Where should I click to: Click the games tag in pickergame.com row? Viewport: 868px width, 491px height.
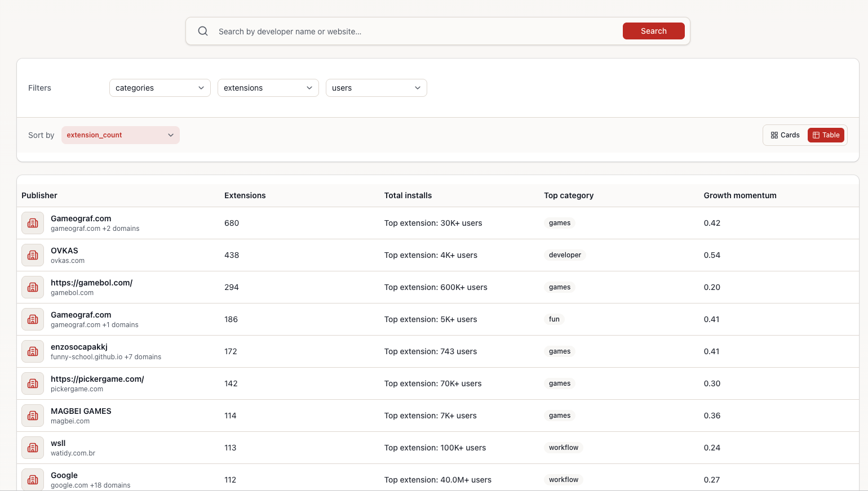(x=560, y=383)
